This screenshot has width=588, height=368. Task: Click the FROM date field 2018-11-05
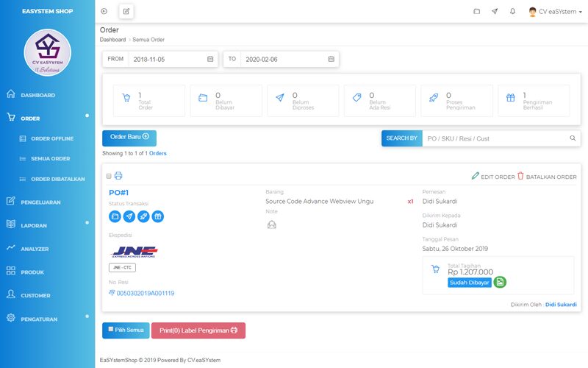(168, 60)
